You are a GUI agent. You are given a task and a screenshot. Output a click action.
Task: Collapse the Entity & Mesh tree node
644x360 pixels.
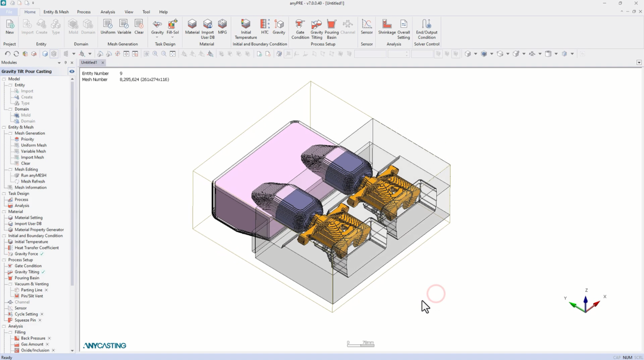tap(5, 127)
